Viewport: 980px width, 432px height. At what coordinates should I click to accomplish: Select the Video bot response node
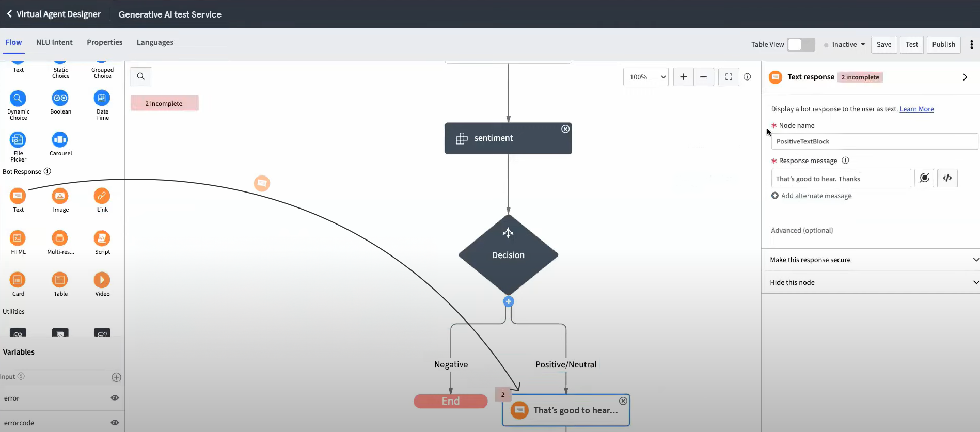102,280
